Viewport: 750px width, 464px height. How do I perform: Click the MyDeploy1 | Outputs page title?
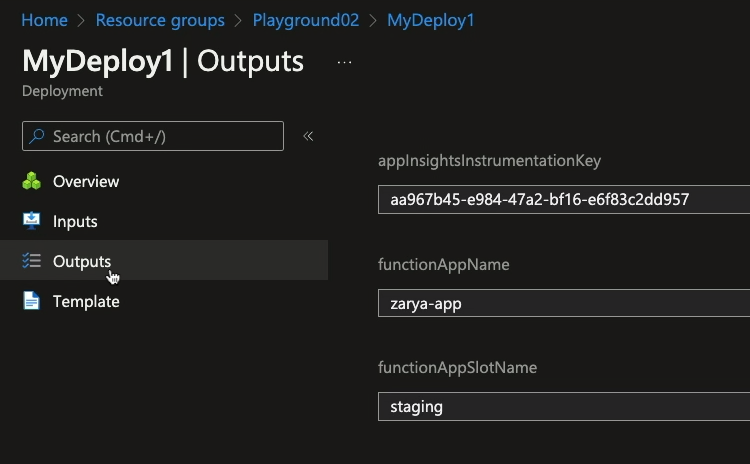[163, 61]
